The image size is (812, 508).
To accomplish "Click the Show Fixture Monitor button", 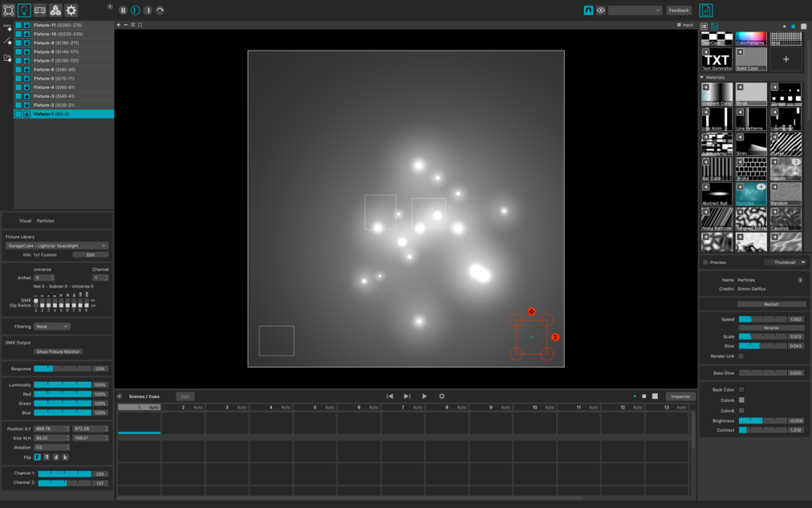I will click(59, 351).
